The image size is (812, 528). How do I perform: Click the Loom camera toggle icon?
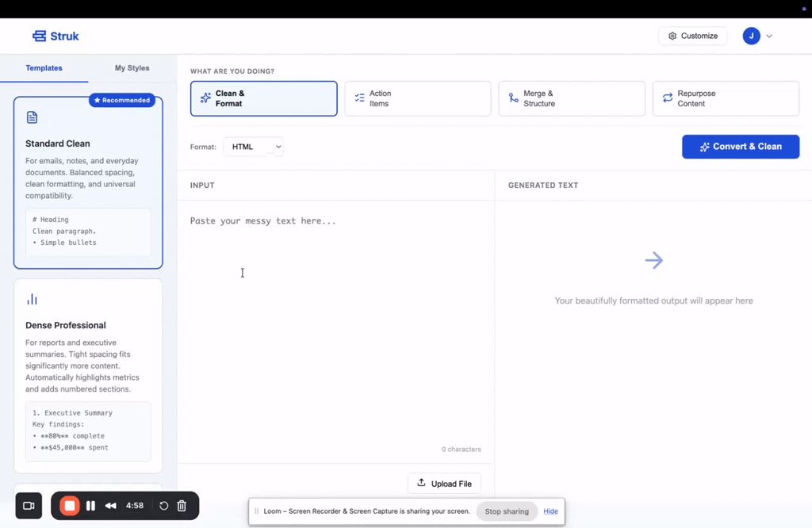click(x=29, y=506)
